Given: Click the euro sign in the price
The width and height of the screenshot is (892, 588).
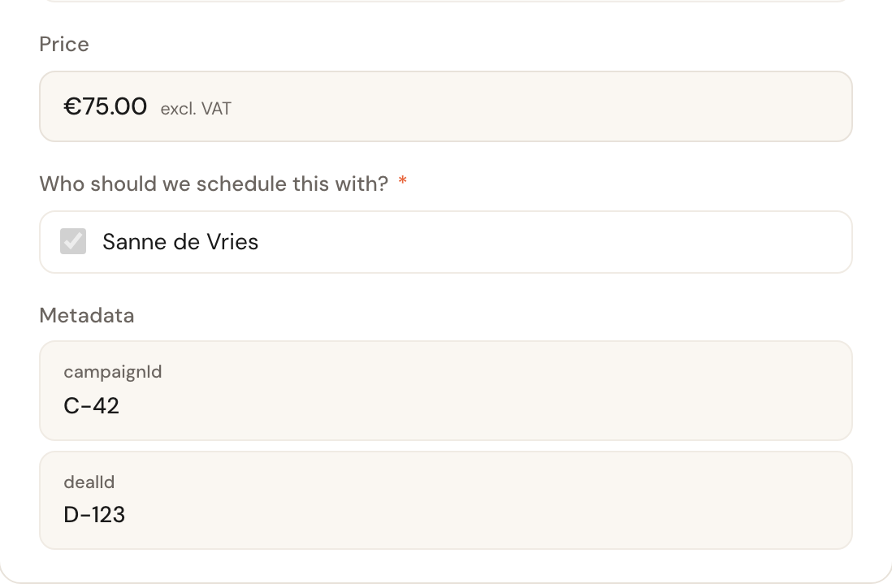Looking at the screenshot, I should coord(72,106).
